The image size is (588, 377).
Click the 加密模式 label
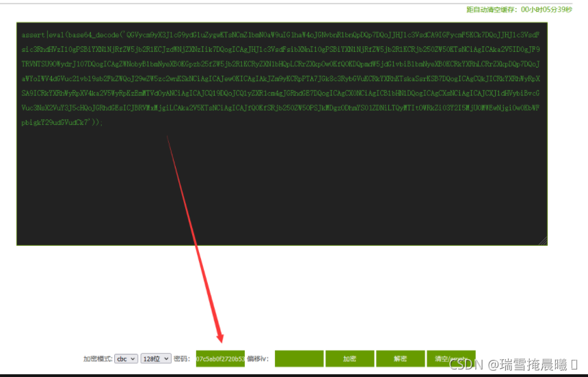coord(98,359)
